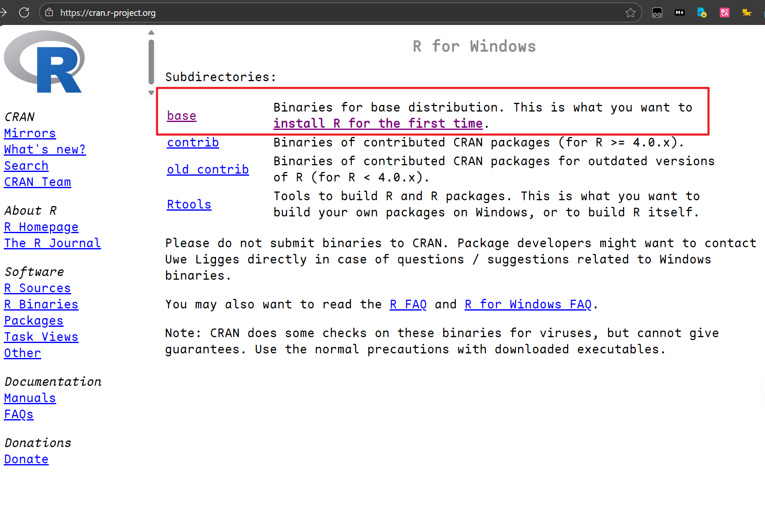
Task: Click the sidebar scrollbar thumb
Action: (x=151, y=62)
